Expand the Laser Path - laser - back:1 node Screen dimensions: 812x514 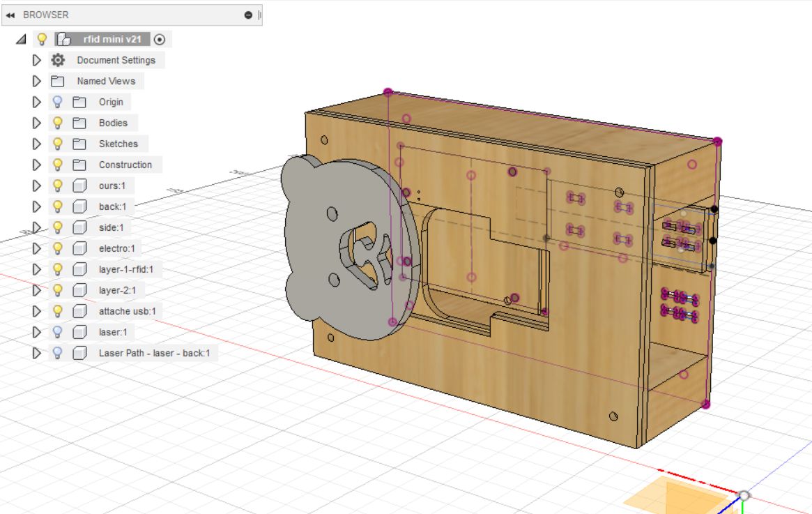(x=36, y=353)
